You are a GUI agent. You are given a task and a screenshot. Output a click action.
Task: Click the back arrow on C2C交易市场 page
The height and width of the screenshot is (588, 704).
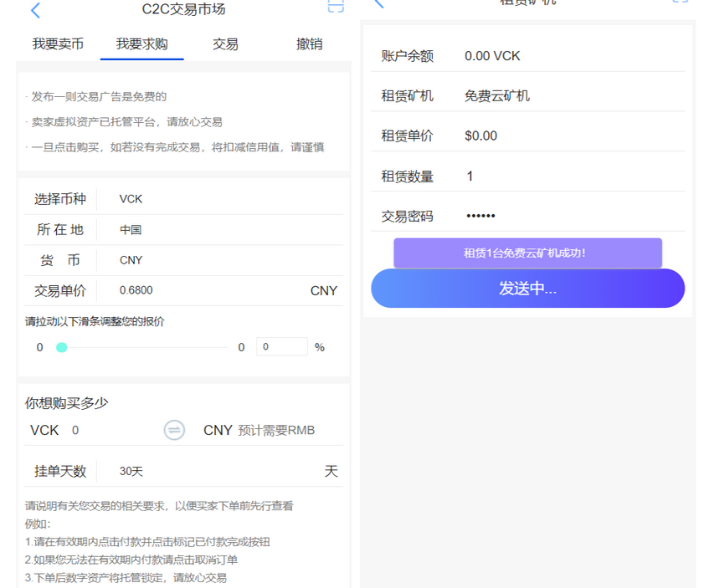click(x=34, y=10)
